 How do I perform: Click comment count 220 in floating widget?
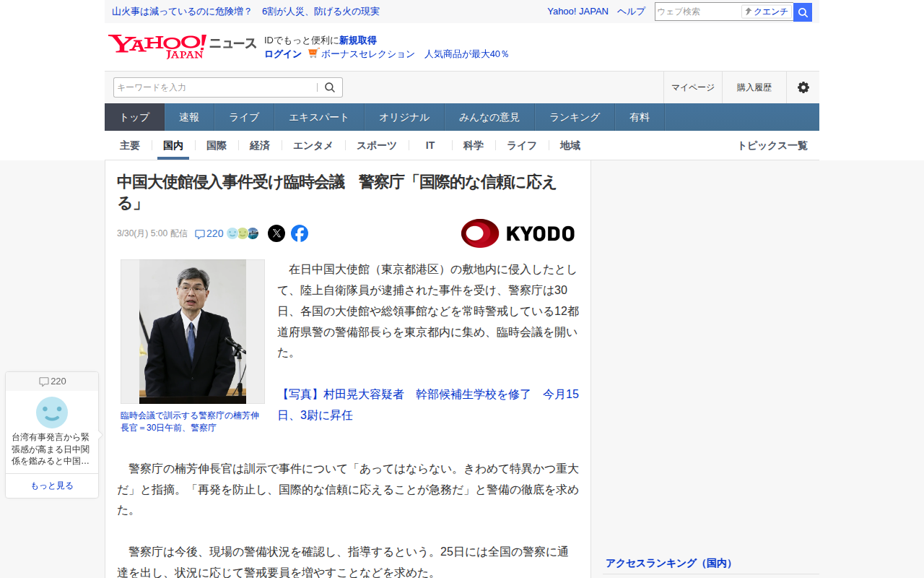52,381
